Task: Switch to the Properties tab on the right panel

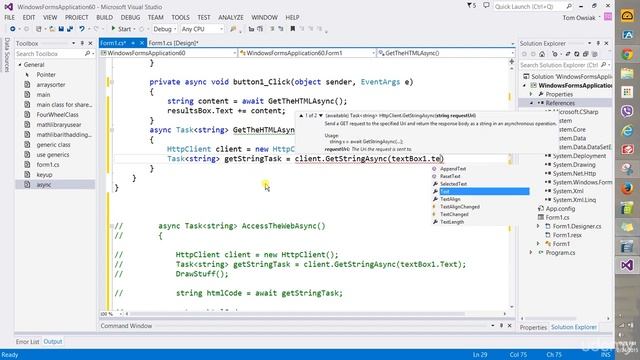Action: click(533, 327)
